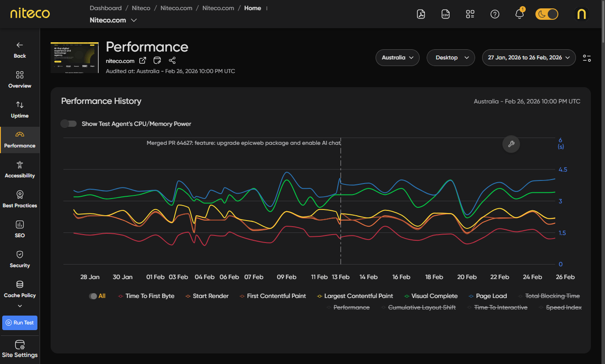Open Site Settings in the sidebar
605x364 pixels.
20,349
